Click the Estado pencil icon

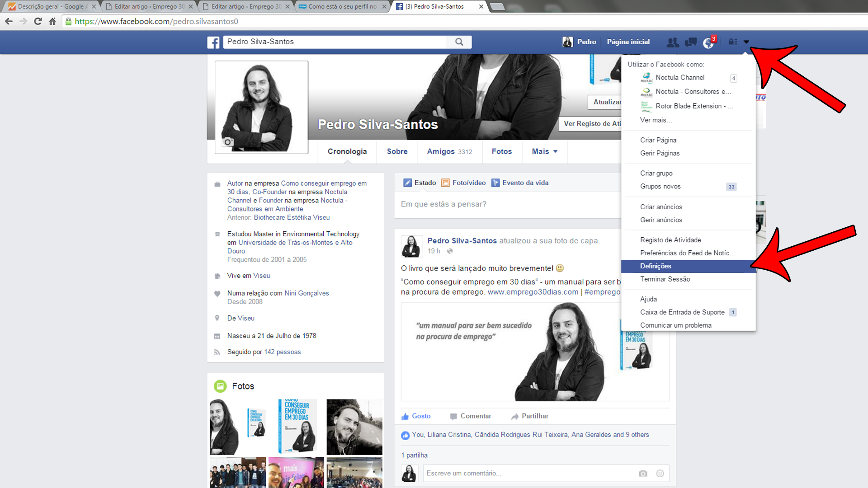pyautogui.click(x=408, y=183)
